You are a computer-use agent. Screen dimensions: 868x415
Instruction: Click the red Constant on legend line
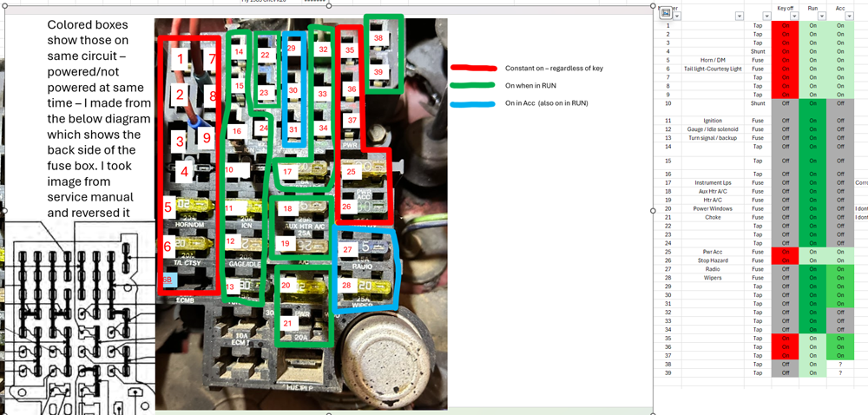(473, 68)
